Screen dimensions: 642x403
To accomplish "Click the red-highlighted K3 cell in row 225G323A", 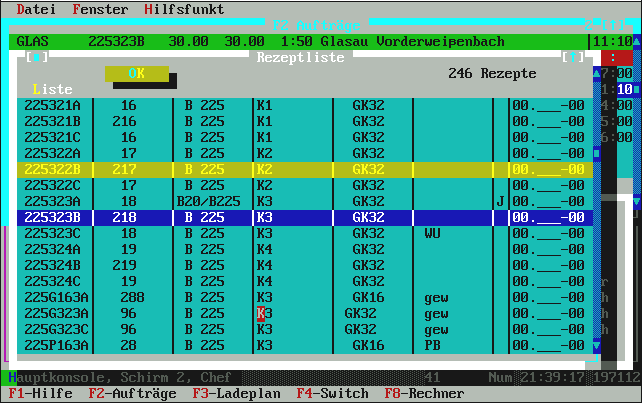I will click(x=264, y=314).
